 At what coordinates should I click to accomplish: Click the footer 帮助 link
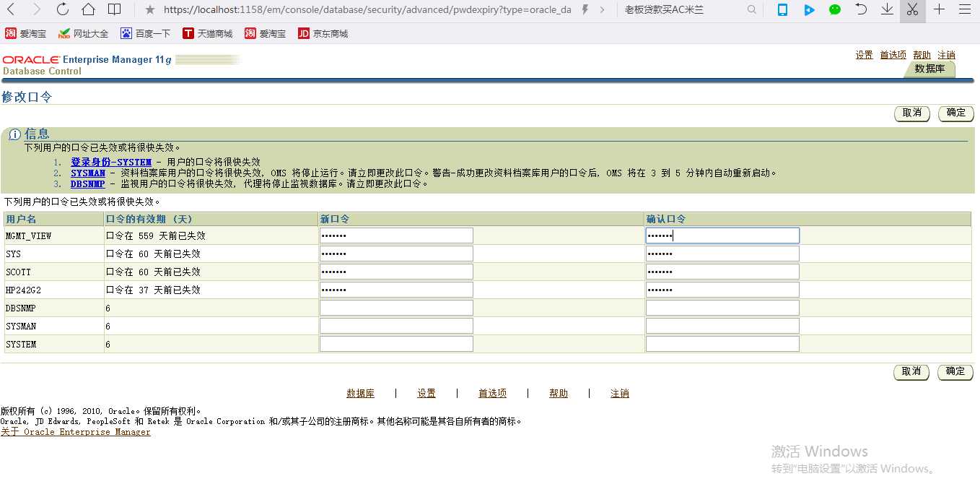(559, 394)
